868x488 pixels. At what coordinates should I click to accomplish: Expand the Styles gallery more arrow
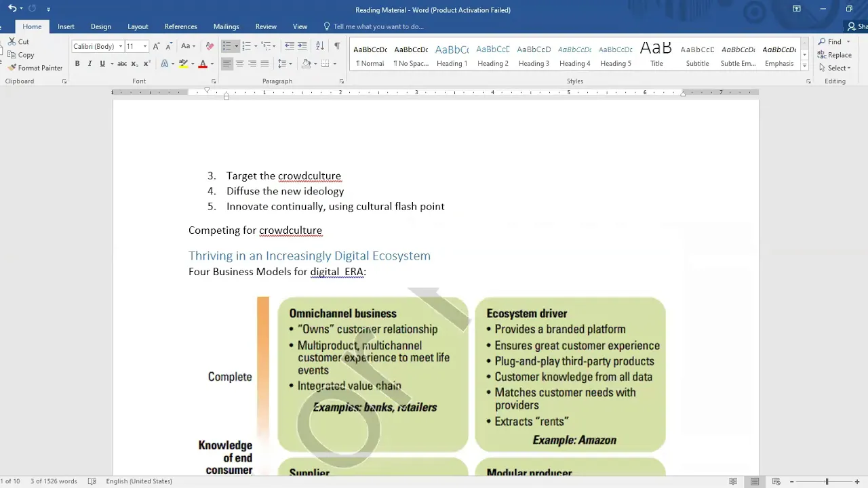(805, 66)
